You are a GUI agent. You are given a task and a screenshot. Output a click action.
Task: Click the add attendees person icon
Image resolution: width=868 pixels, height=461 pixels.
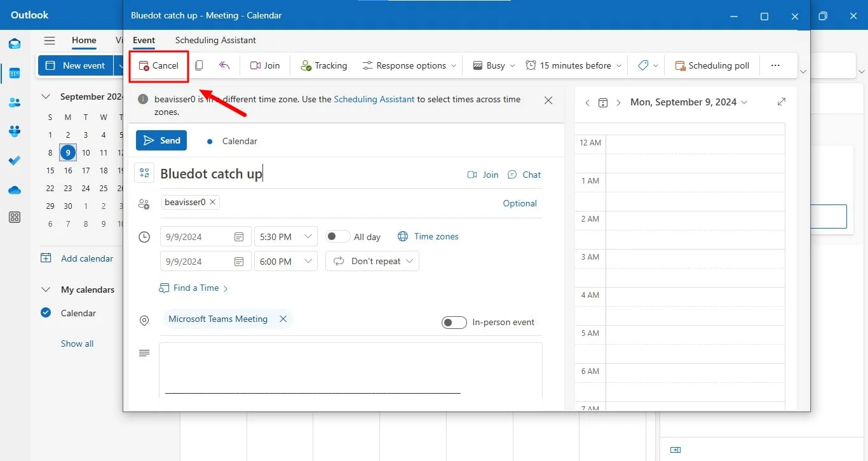pyautogui.click(x=144, y=204)
